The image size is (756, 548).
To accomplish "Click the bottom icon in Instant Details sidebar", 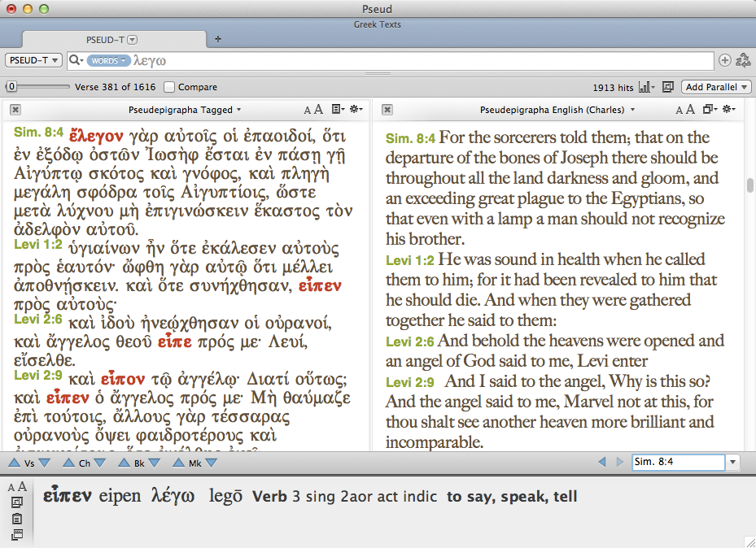I will [17, 534].
